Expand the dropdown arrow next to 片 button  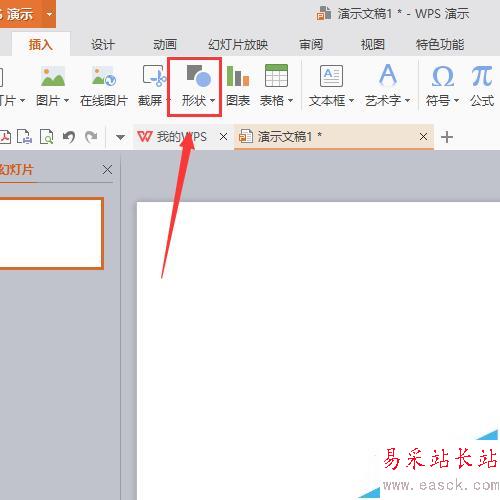pos(22,100)
